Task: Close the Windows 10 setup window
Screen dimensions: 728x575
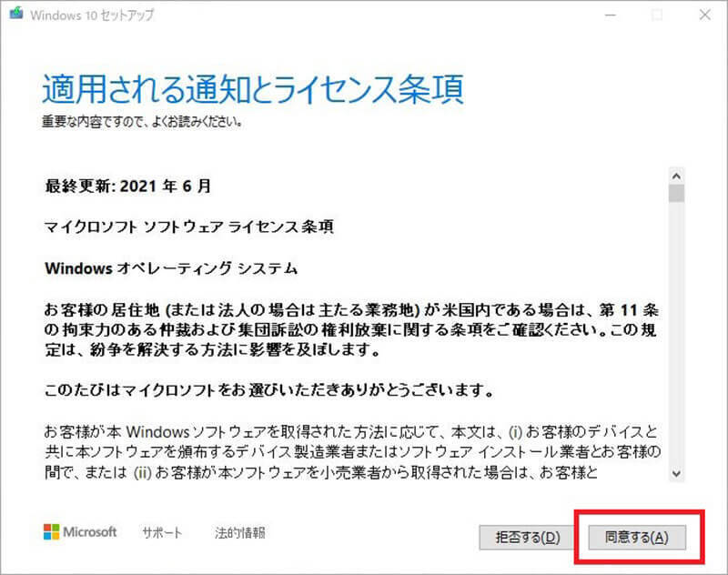Action: (704, 15)
